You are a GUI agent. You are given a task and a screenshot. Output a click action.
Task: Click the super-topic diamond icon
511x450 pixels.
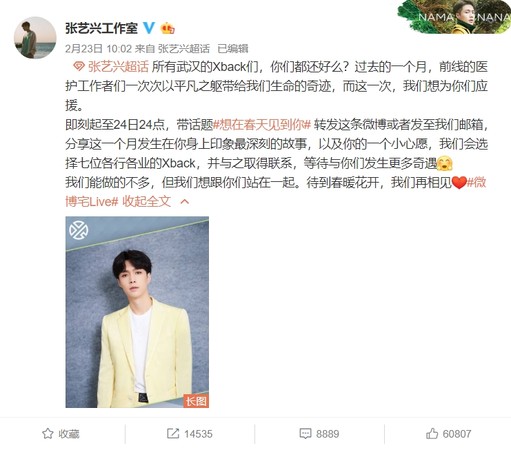(79, 67)
